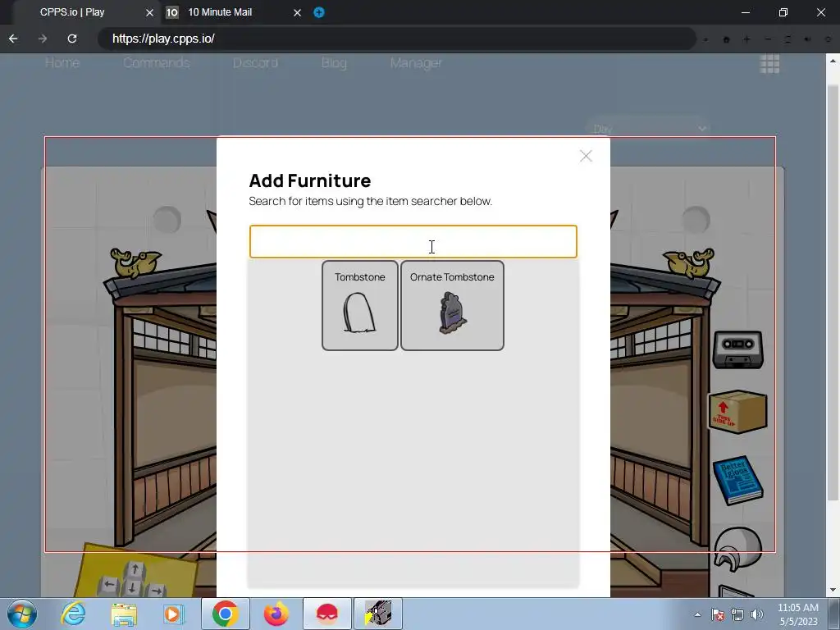Open the Manager menu item
The height and width of the screenshot is (630, 840).
tap(416, 63)
